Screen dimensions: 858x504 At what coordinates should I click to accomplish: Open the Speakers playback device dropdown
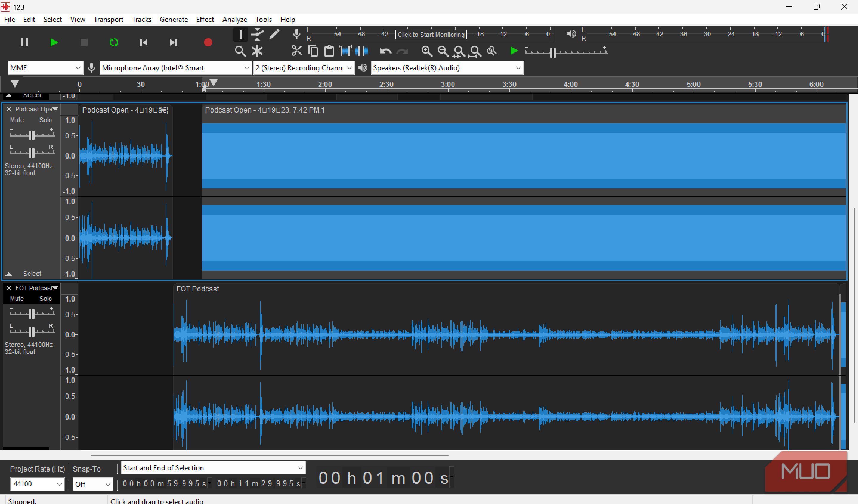tap(447, 68)
